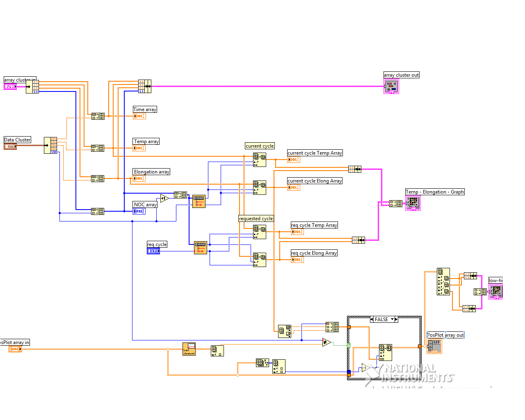Select the Temp array DBL indicator terminal

click(139, 148)
